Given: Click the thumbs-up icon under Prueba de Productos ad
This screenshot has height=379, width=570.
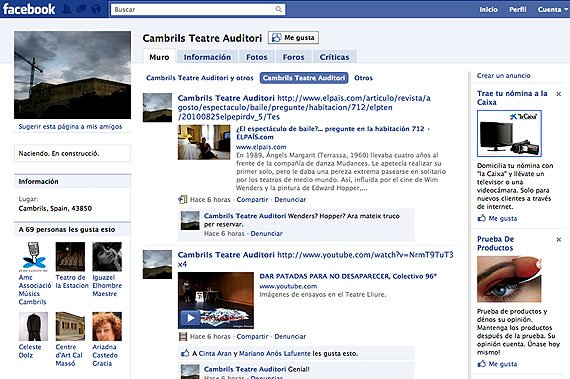Looking at the screenshot, I should [x=482, y=363].
